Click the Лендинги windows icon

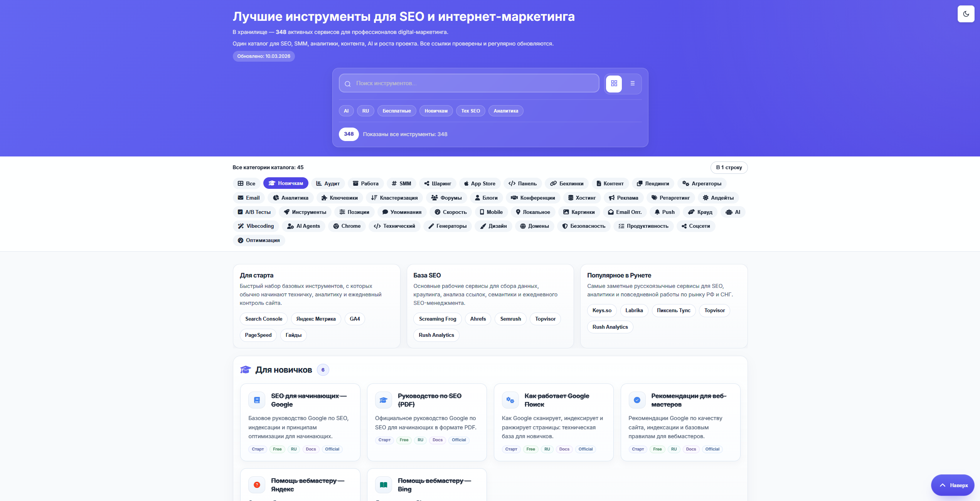tap(640, 184)
